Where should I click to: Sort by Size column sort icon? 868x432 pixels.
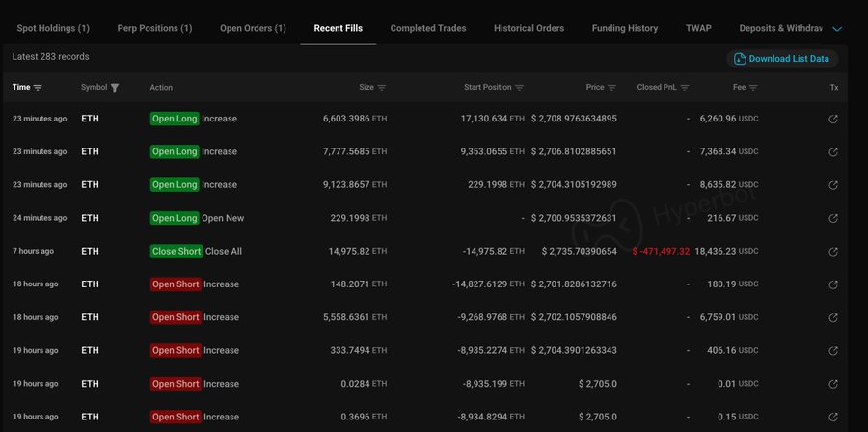point(381,88)
